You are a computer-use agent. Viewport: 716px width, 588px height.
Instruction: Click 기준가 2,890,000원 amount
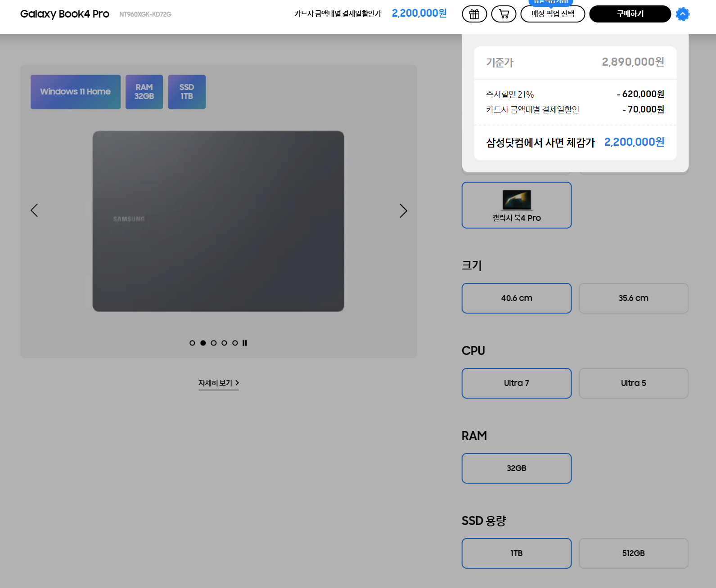(633, 62)
